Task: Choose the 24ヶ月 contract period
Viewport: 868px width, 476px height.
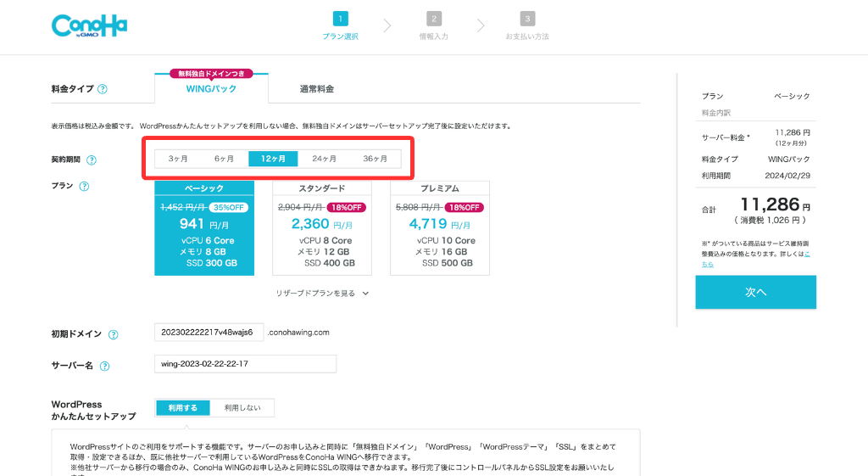Action: tap(324, 159)
